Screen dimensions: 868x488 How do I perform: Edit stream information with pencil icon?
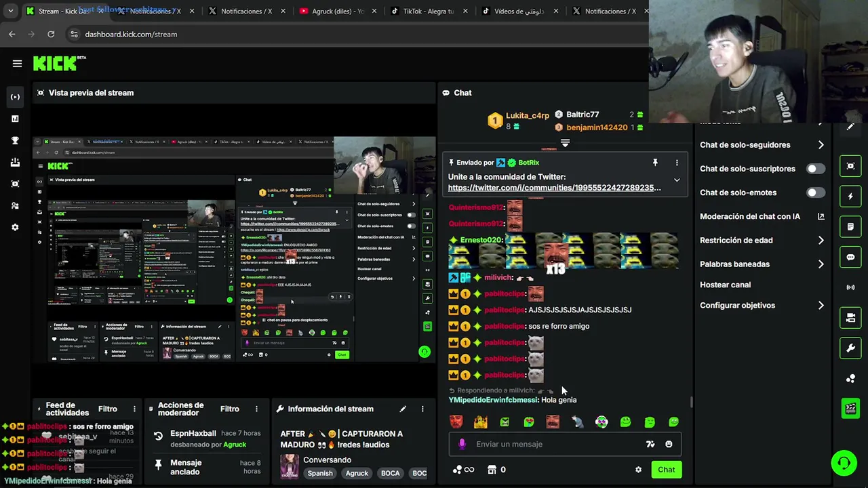coord(403,409)
